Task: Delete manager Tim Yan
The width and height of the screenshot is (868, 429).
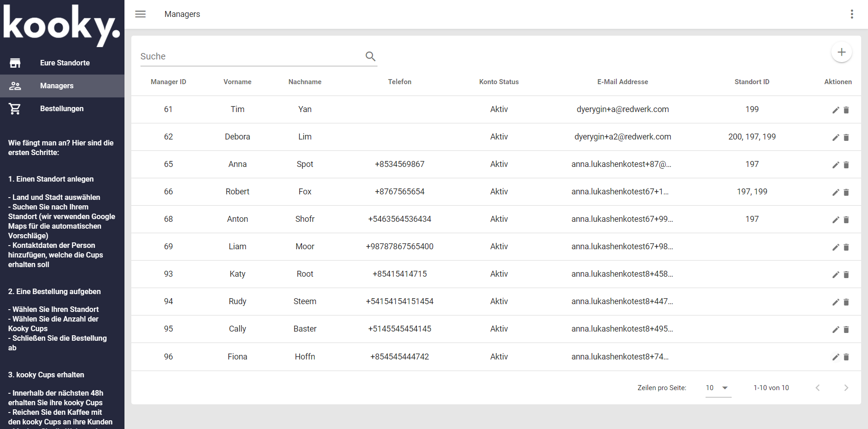Action: click(846, 110)
